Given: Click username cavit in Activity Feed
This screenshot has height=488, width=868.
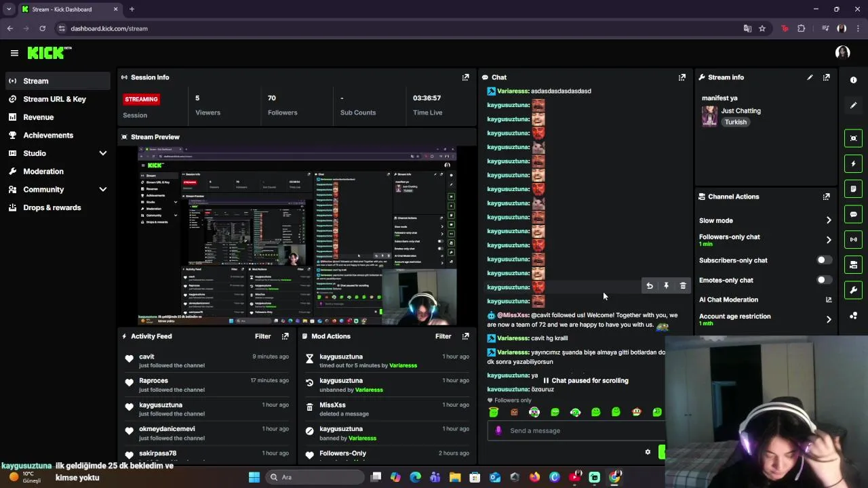Looking at the screenshot, I should (x=146, y=357).
